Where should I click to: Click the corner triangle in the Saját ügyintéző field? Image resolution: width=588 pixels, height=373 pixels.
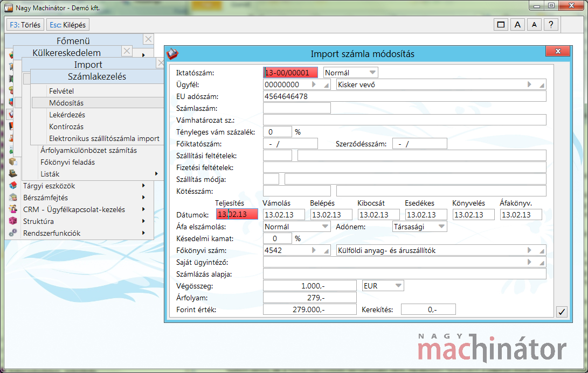(542, 263)
